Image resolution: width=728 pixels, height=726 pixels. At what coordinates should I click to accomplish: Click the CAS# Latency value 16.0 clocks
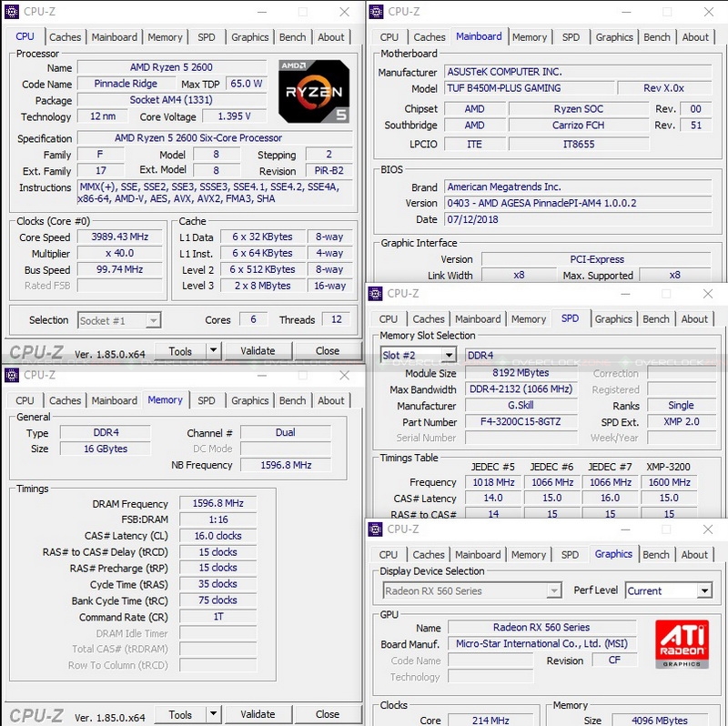click(x=218, y=536)
